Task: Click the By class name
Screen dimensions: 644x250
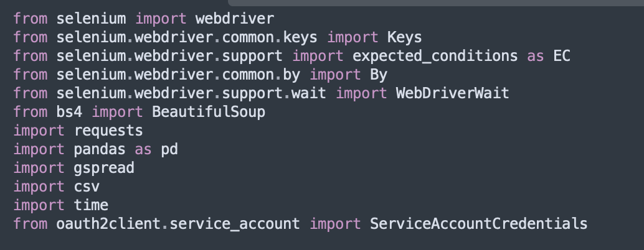Action: [379, 75]
